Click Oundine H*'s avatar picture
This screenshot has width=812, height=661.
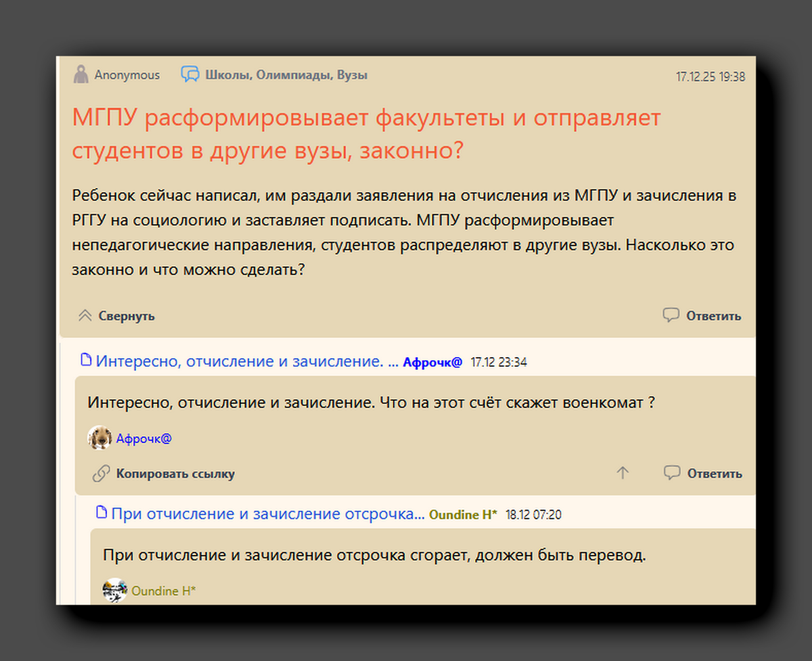pyautogui.click(x=114, y=590)
